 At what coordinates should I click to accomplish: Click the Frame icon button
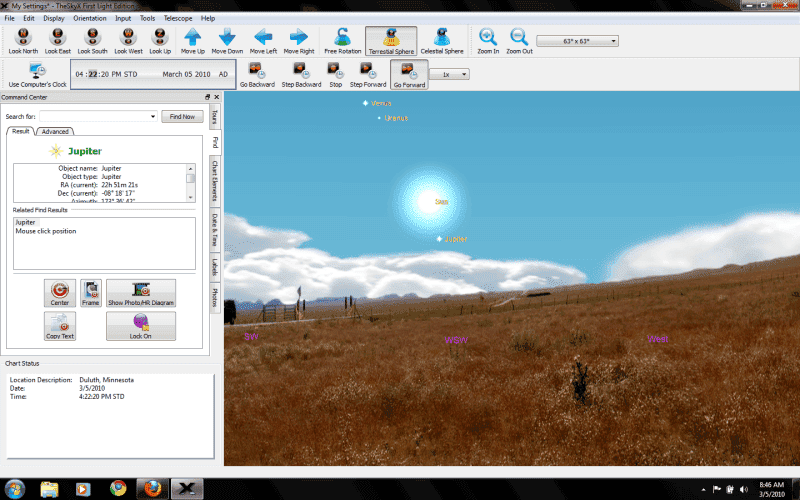pos(91,293)
